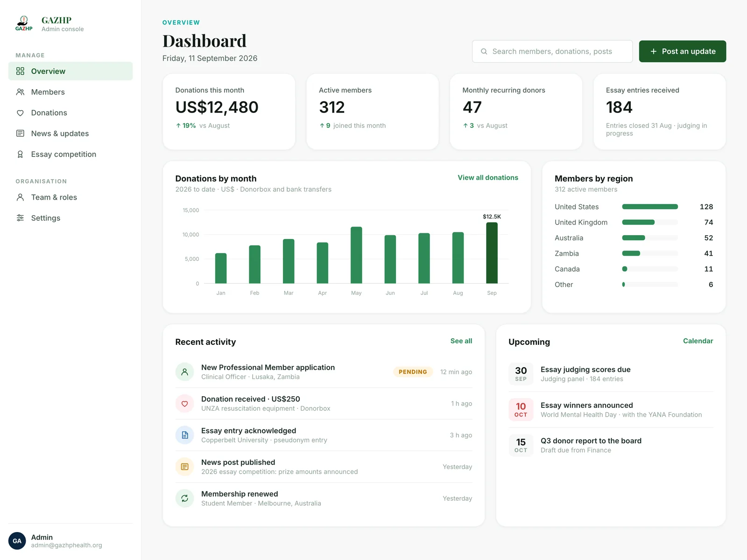Click the 'US$12,480' donations value
The width and height of the screenshot is (747, 560).
point(217,107)
